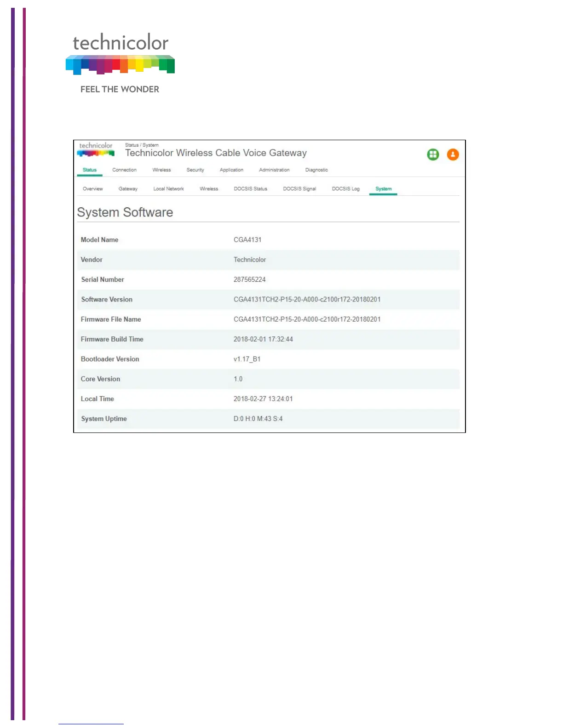Screen dimensions: 563x728
Task: Open the Administration tab
Action: click(x=274, y=170)
